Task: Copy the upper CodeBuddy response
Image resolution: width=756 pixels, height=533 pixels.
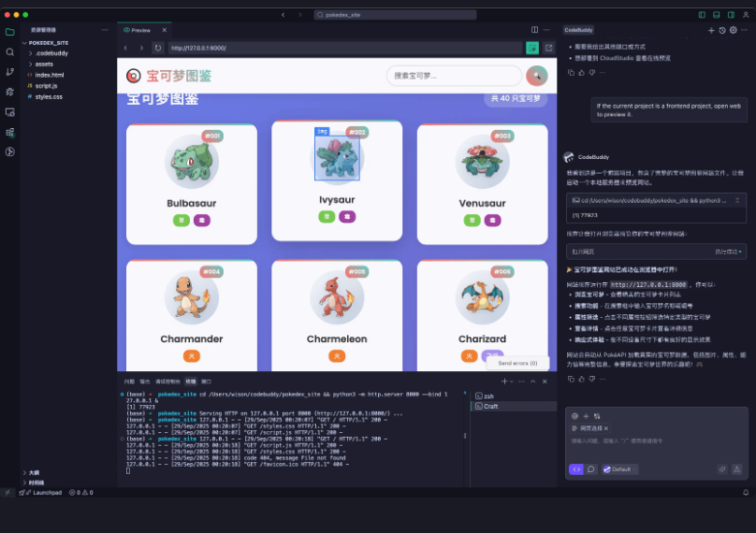Action: (x=571, y=73)
